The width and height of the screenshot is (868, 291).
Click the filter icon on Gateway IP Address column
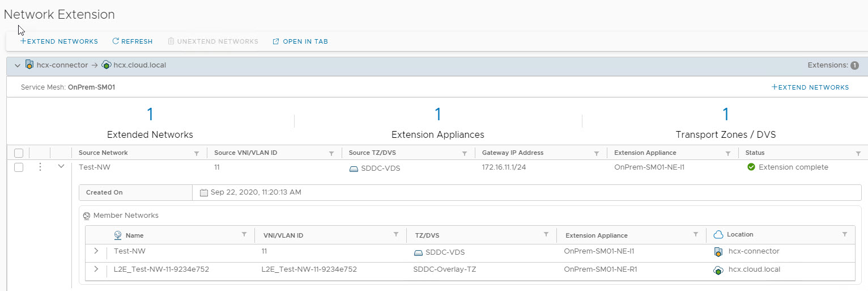597,153
